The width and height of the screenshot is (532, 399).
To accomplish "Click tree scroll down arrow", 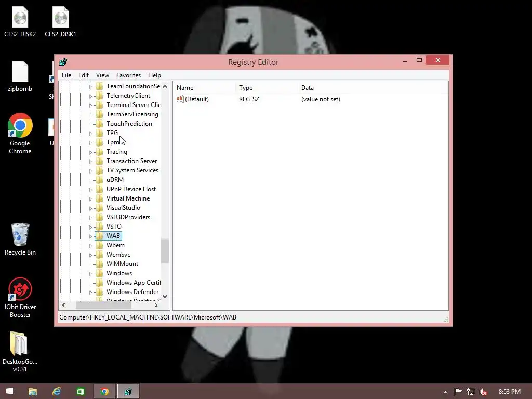I will pyautogui.click(x=165, y=297).
